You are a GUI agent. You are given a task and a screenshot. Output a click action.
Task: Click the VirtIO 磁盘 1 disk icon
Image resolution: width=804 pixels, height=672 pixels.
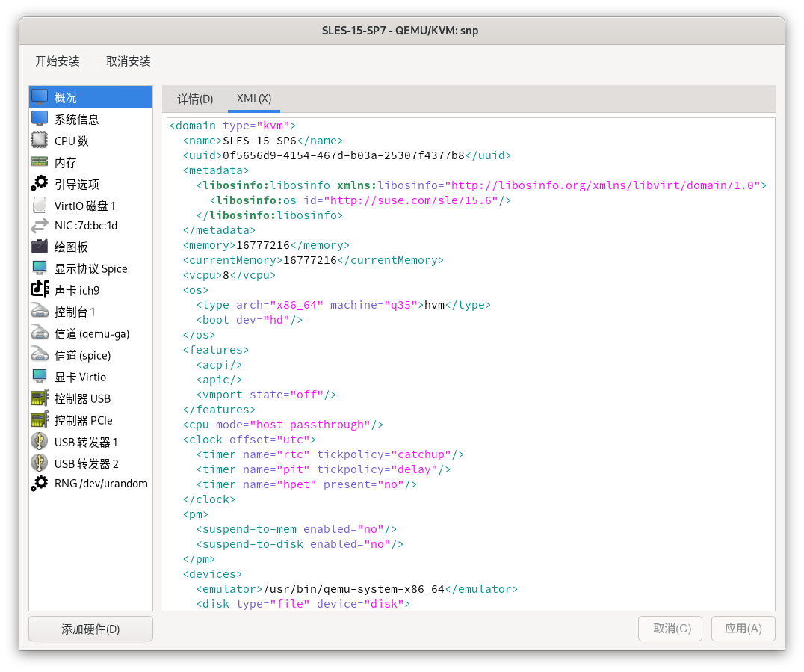(40, 206)
